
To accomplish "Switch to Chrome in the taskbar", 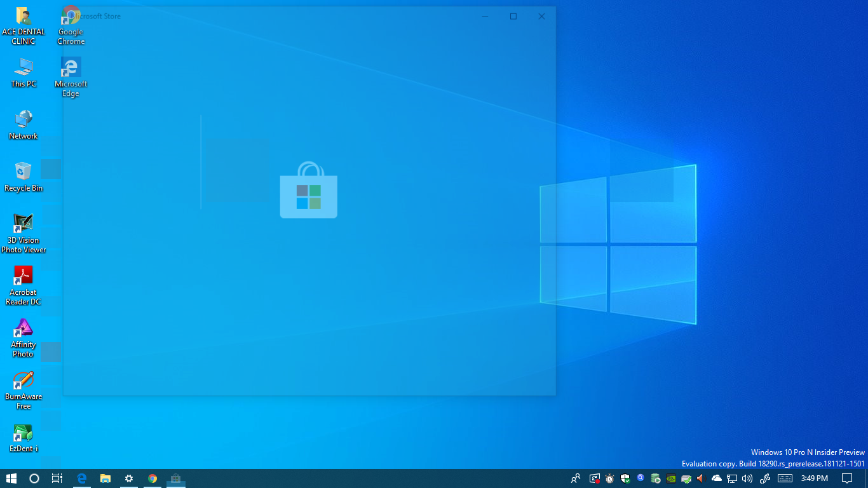I will (153, 478).
